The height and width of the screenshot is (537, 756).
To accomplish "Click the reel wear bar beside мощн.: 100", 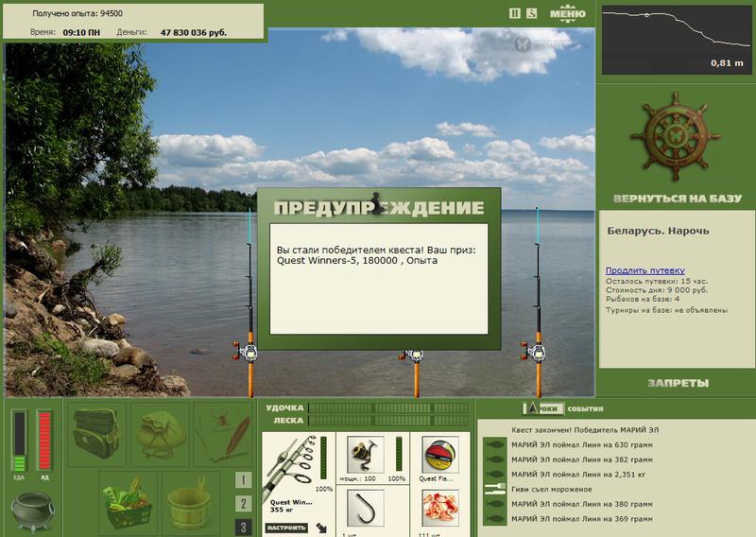I will point(399,454).
